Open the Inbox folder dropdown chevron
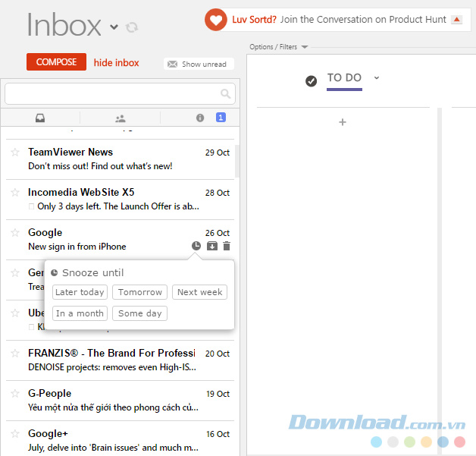 [x=114, y=27]
